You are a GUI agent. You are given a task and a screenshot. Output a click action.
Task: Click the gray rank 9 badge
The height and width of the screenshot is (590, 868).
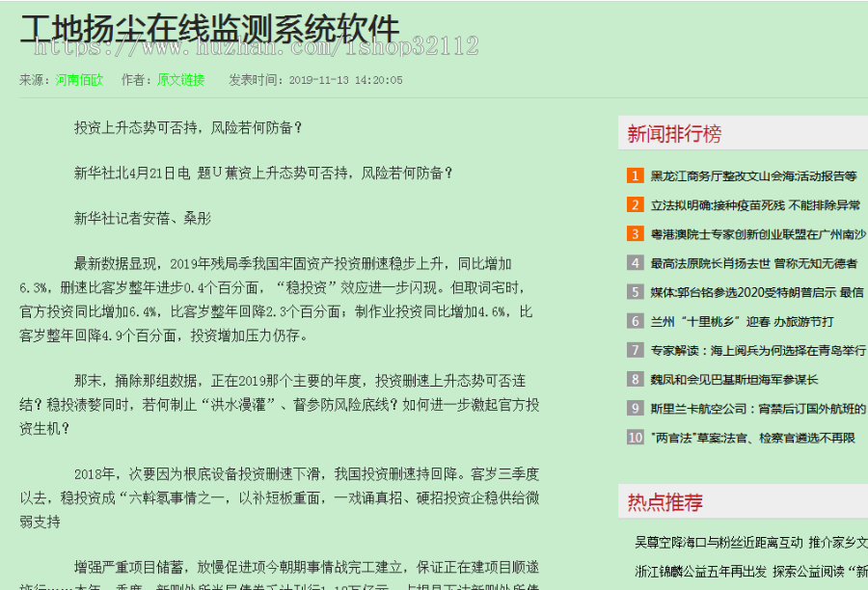(634, 408)
